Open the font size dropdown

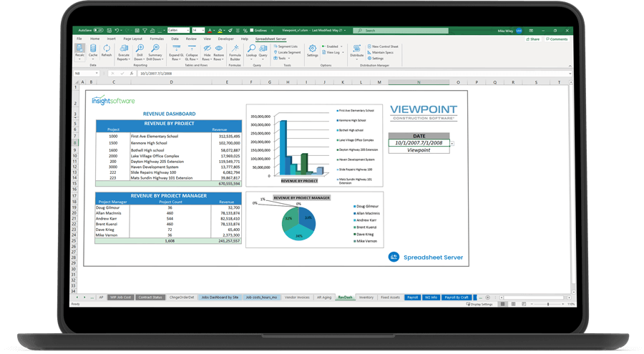point(203,30)
